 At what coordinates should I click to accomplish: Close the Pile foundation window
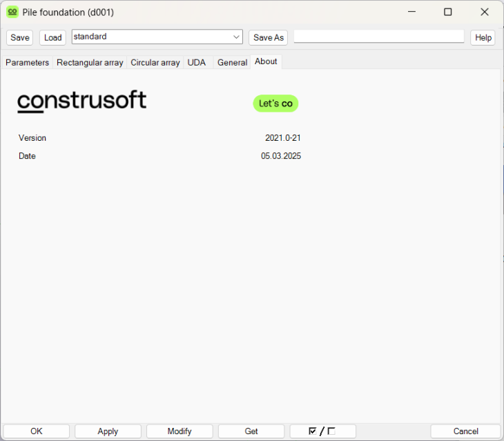coord(485,12)
